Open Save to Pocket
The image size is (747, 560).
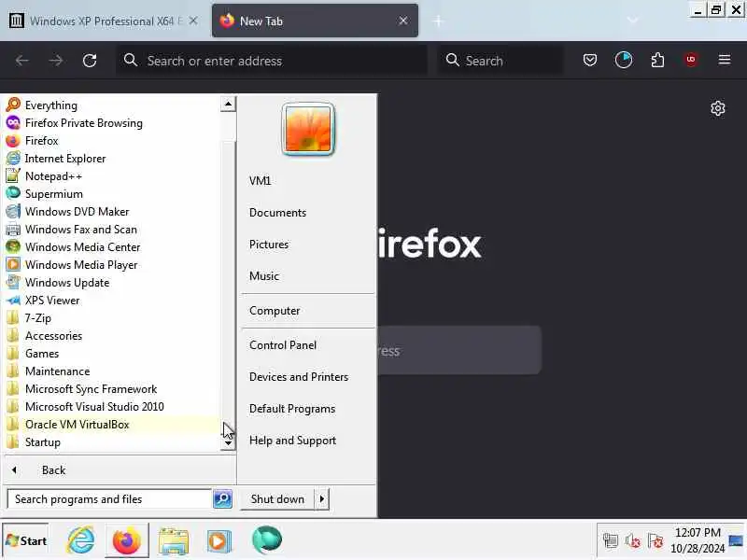[590, 60]
